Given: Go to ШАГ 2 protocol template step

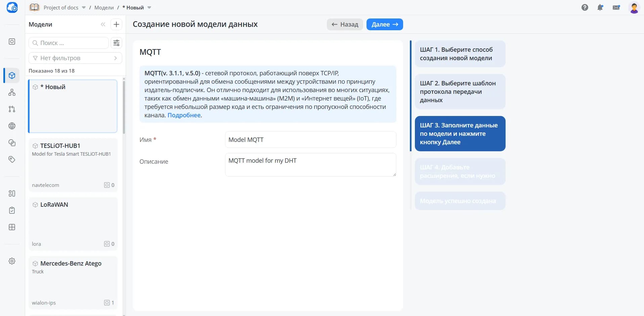Looking at the screenshot, I should tap(460, 91).
